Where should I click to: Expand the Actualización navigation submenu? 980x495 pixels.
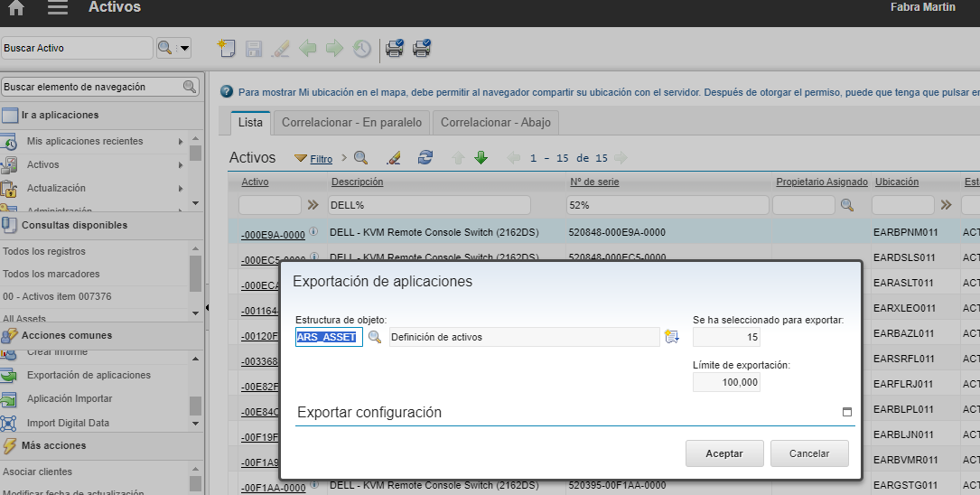(181, 188)
